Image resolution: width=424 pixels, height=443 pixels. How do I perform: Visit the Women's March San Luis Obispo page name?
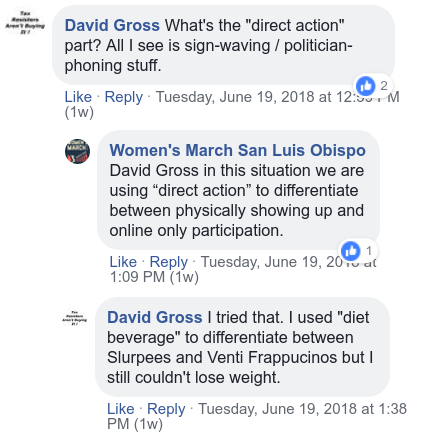point(238,150)
